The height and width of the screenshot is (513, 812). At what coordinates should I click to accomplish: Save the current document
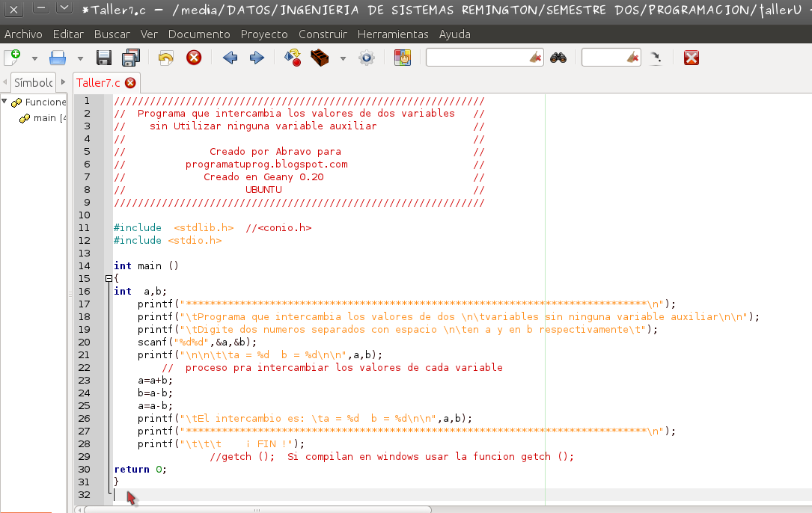coord(103,58)
